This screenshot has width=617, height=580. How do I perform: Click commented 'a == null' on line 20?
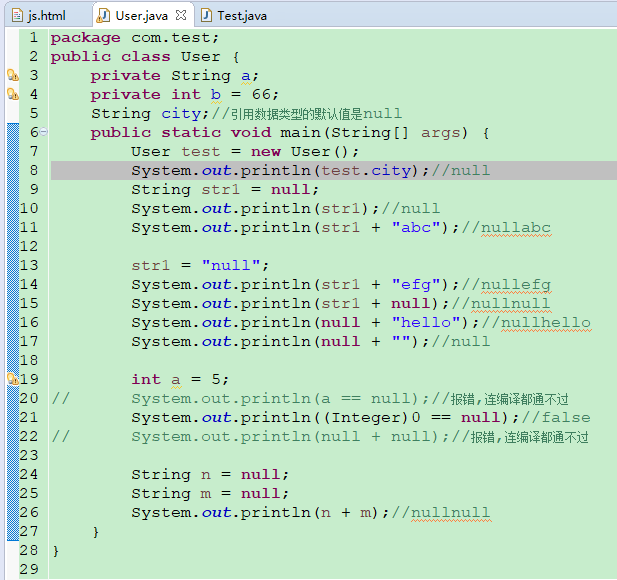[365, 399]
